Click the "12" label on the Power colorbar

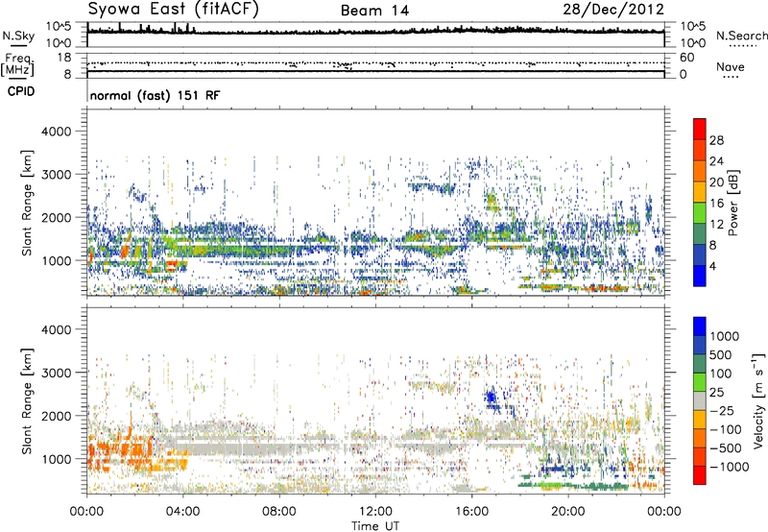coord(716,225)
